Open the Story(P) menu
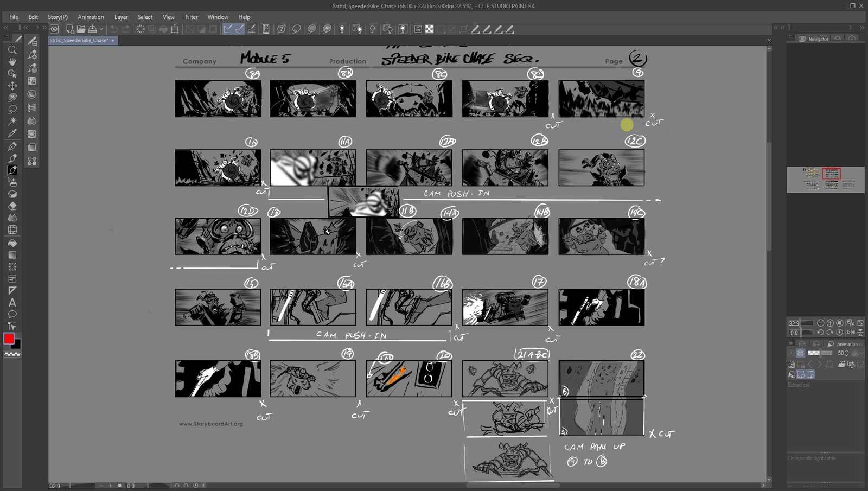This screenshot has height=491, width=868. 58,17
